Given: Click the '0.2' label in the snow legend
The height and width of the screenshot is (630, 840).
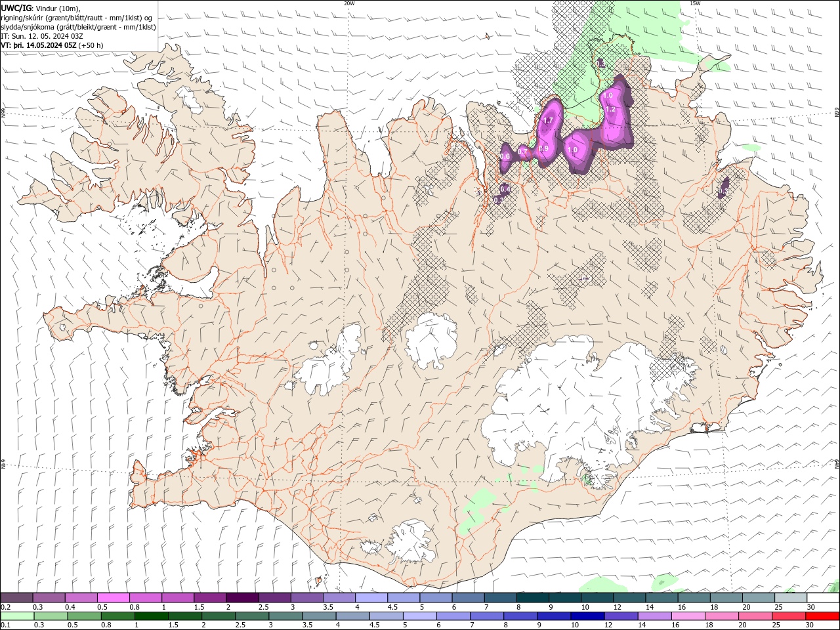Looking at the screenshot, I should [5, 607].
